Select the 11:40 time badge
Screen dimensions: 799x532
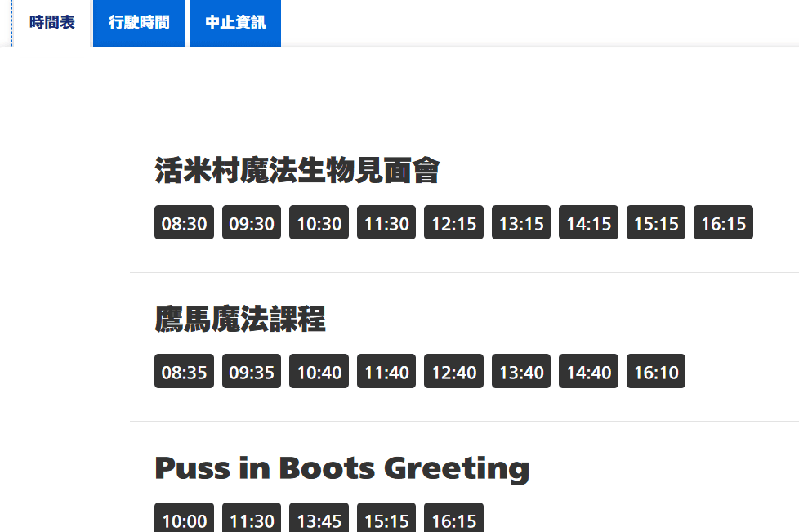point(386,372)
